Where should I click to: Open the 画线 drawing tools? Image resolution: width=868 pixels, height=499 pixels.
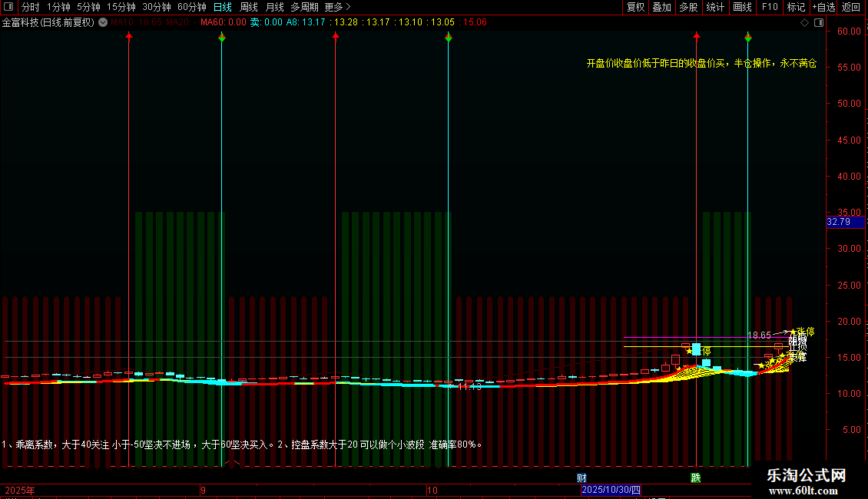(x=742, y=7)
